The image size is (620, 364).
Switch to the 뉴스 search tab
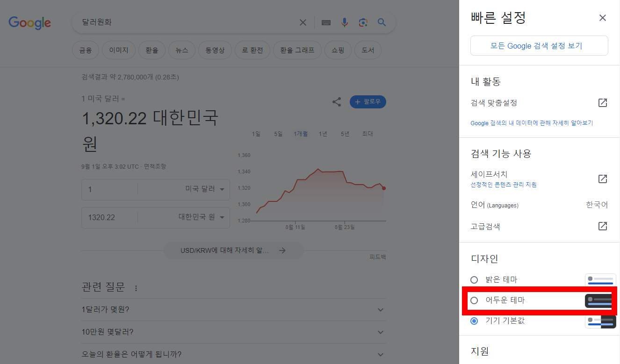[181, 50]
